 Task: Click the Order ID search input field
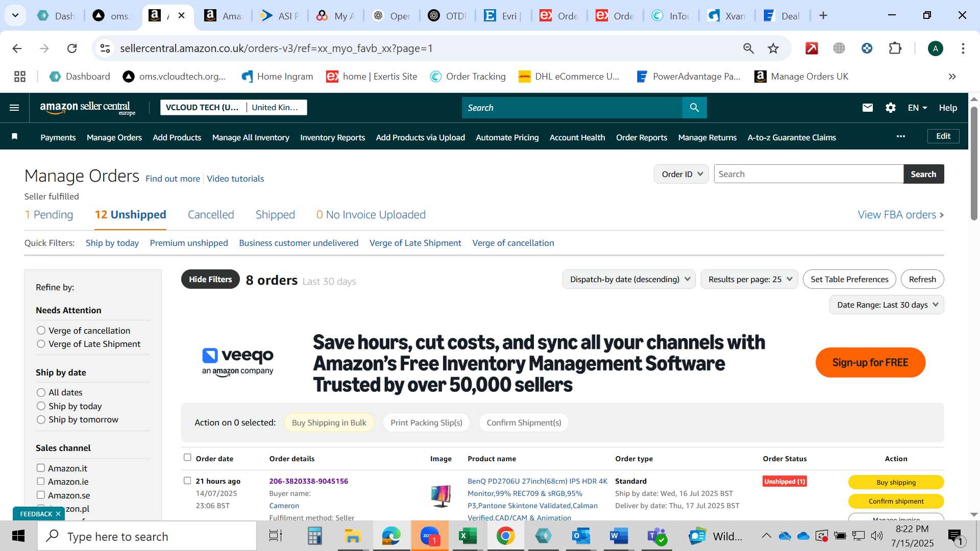point(808,174)
